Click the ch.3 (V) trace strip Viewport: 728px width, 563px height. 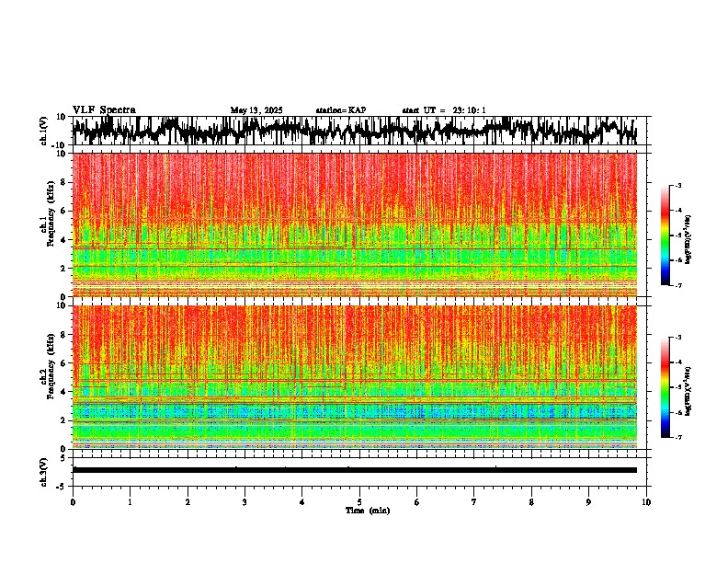358,472
